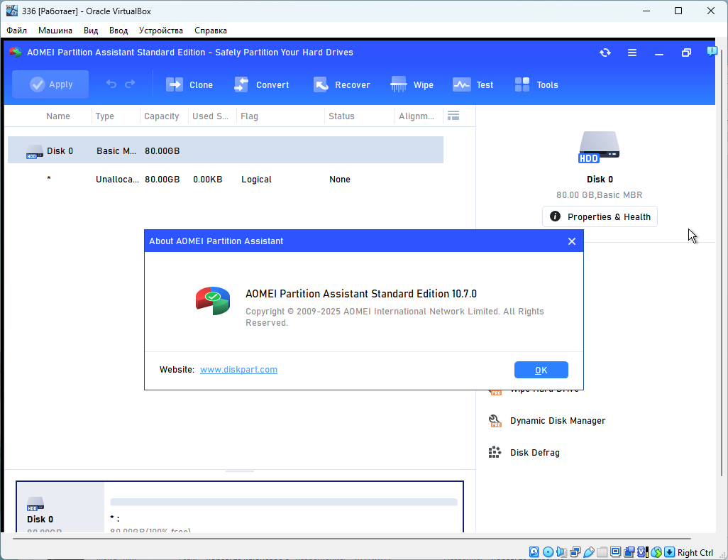
Task: Click the feedback notification icon in AOMEI title bar
Action: coord(711,51)
